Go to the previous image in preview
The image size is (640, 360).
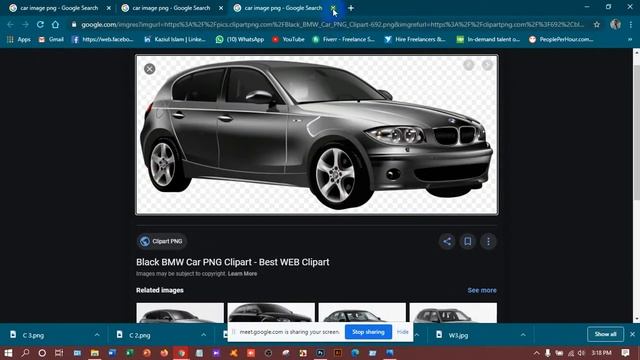pos(469,64)
